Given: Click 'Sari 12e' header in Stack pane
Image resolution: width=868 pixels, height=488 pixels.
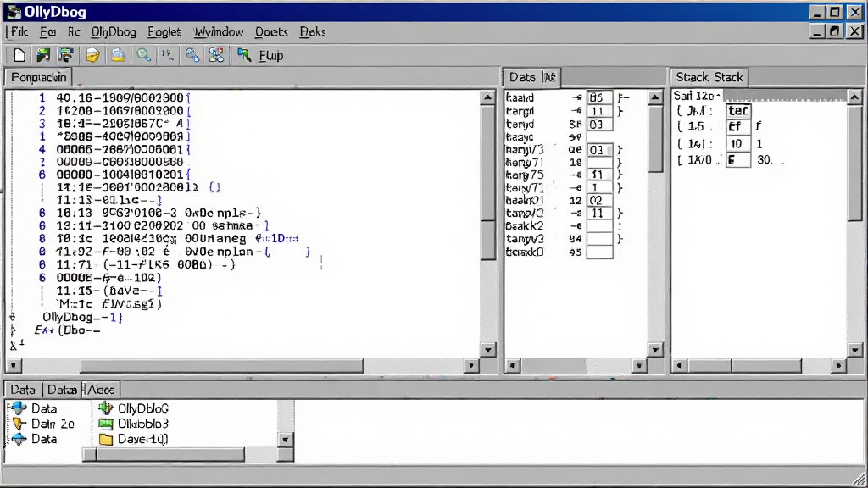Looking at the screenshot, I should coord(697,96).
